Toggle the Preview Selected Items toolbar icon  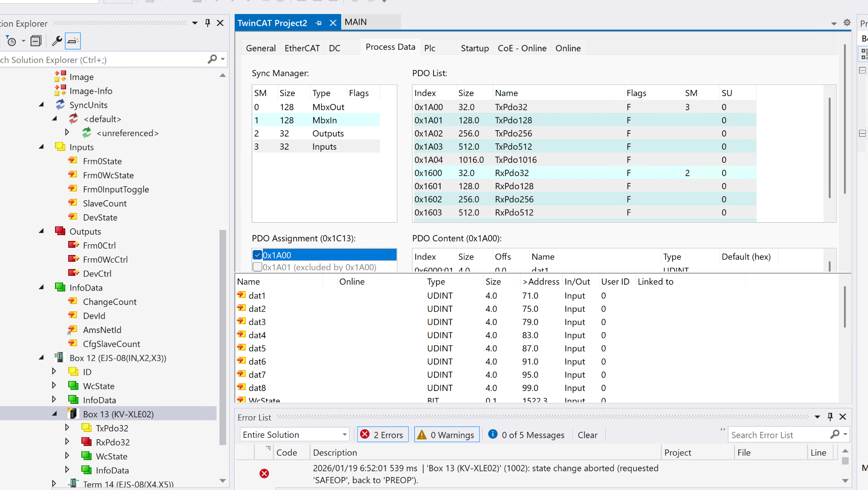point(73,41)
